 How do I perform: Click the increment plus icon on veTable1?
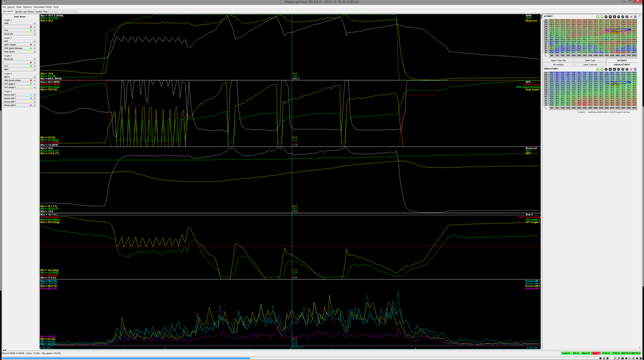611,16
